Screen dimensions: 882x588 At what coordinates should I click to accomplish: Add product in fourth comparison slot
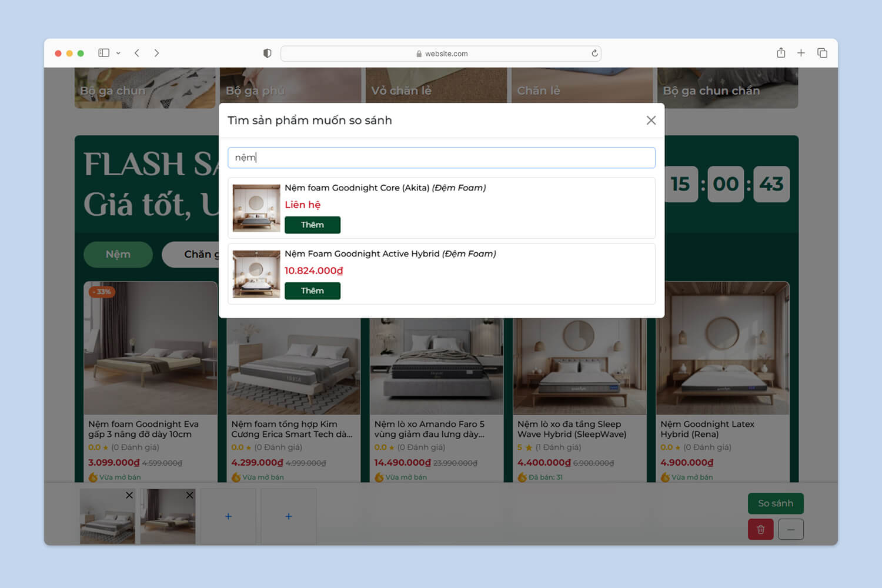point(288,516)
